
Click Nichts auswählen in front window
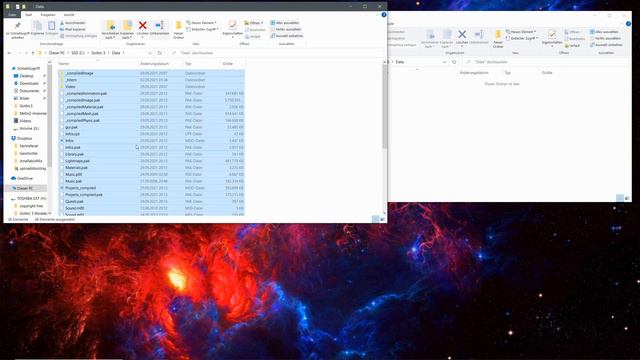(x=285, y=29)
